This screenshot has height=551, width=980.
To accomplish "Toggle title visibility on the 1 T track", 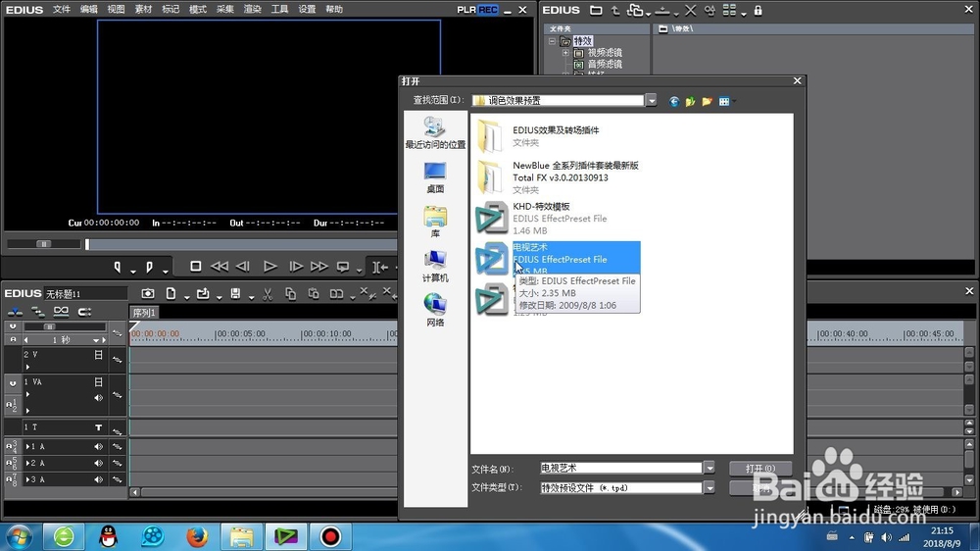I will 99,427.
